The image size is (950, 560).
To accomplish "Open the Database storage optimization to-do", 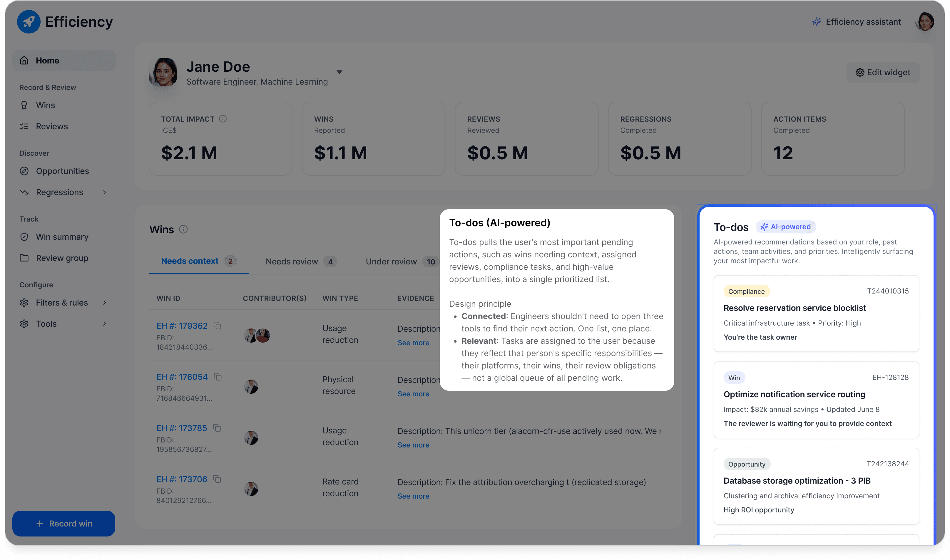I will click(816, 487).
